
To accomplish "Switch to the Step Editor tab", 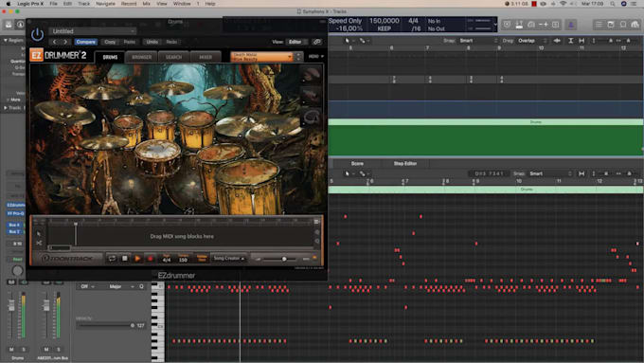I will coord(405,164).
